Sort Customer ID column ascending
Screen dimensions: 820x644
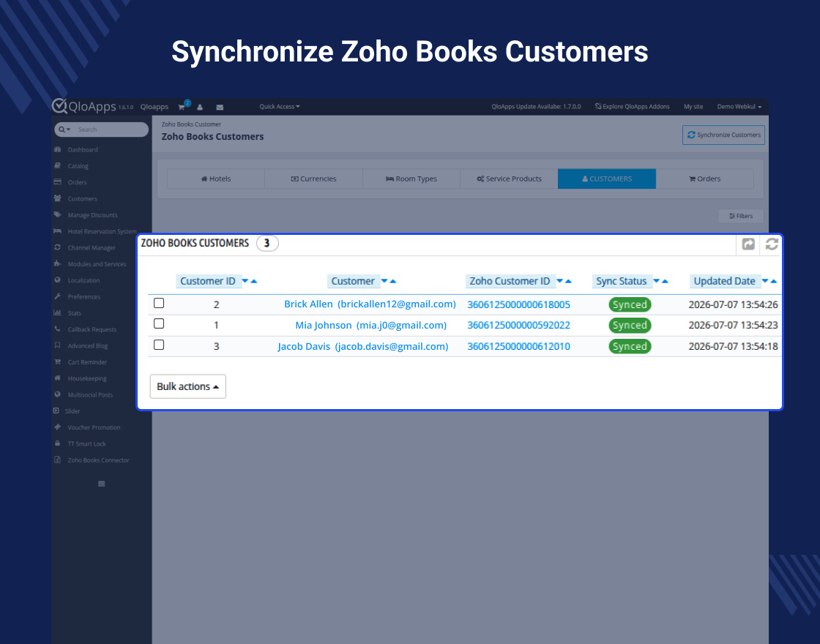point(254,281)
